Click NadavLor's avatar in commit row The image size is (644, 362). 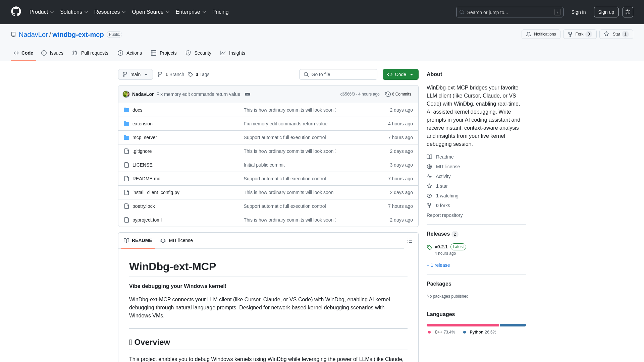(x=126, y=94)
